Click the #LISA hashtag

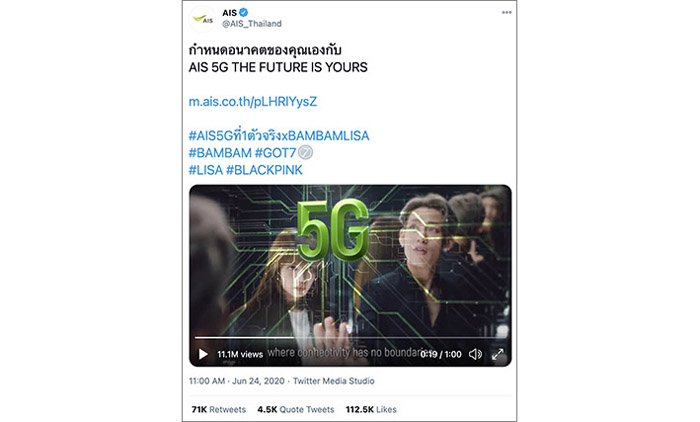tap(205, 170)
